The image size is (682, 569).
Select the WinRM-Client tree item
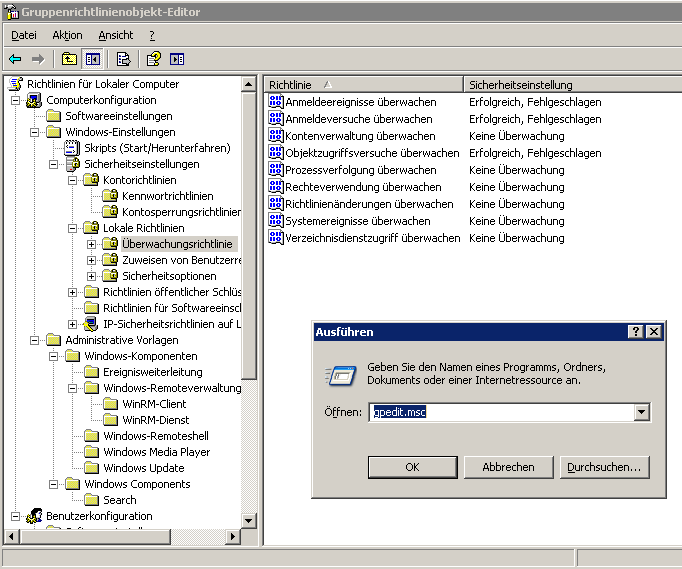click(x=154, y=404)
